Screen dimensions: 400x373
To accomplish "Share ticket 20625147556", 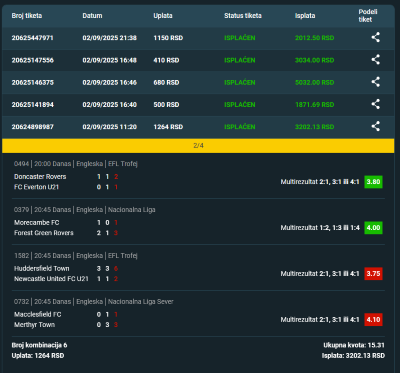I will tap(376, 60).
